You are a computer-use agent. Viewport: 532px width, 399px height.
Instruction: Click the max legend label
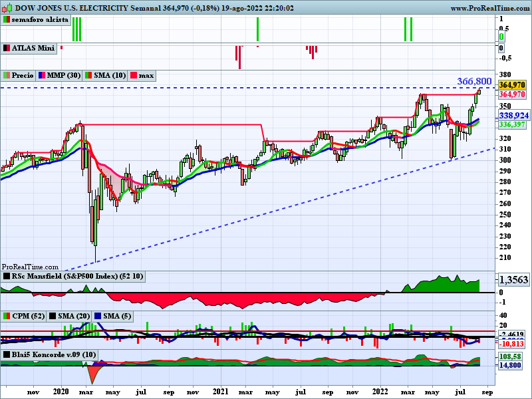point(142,75)
